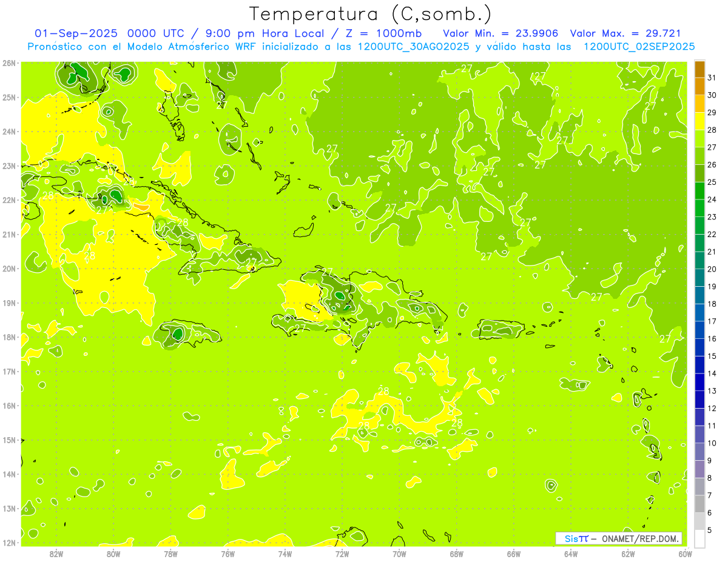Click the '17N' latitude label
Image resolution: width=728 pixels, height=562 pixels.
coord(9,371)
